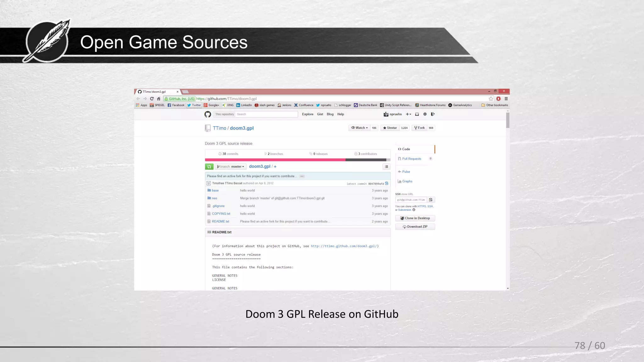The width and height of the screenshot is (644, 362).
Task: Open Pull Requests in sidebar
Action: (412, 159)
